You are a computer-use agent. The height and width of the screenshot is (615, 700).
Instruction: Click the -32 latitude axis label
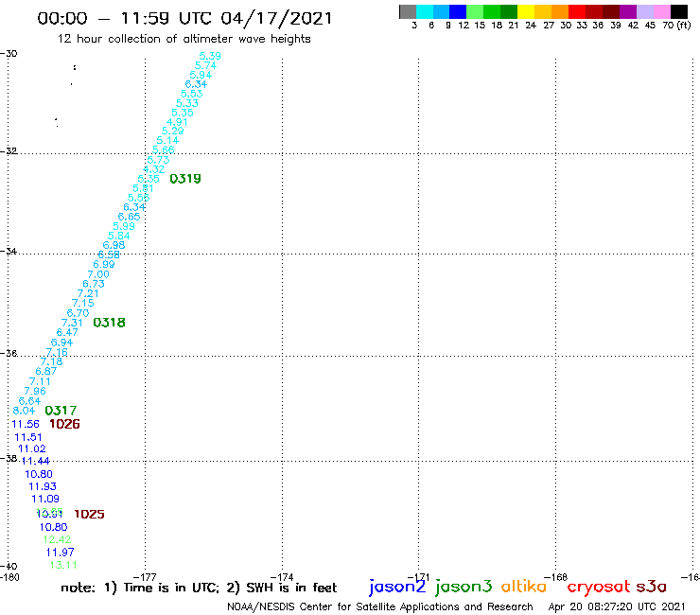(9, 151)
